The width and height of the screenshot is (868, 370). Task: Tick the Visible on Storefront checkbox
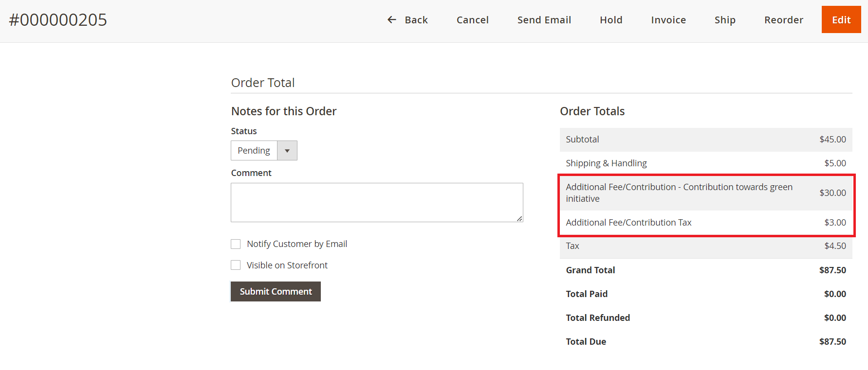point(236,265)
